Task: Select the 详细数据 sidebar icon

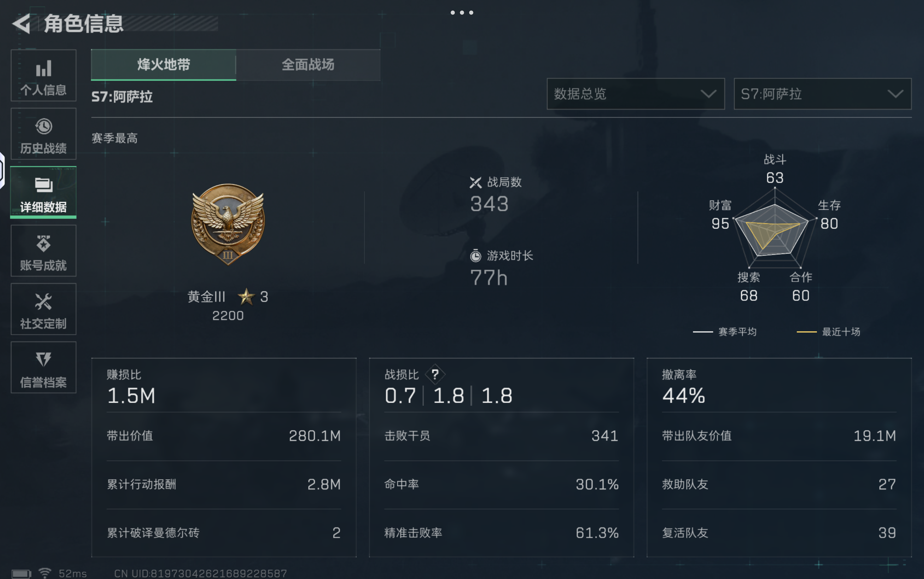Action: 44,185
